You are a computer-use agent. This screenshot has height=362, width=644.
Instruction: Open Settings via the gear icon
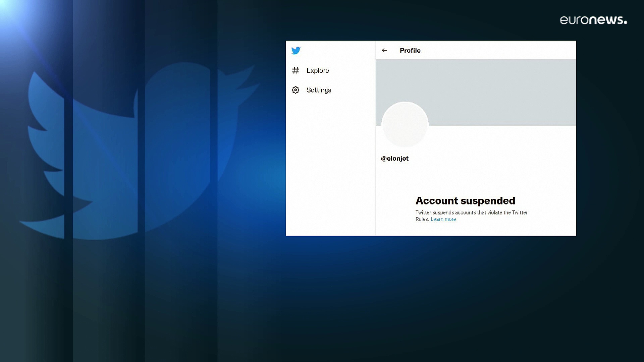296,90
